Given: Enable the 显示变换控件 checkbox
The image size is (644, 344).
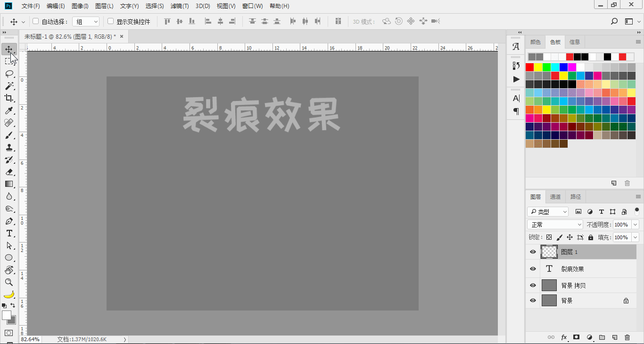Looking at the screenshot, I should [110, 21].
